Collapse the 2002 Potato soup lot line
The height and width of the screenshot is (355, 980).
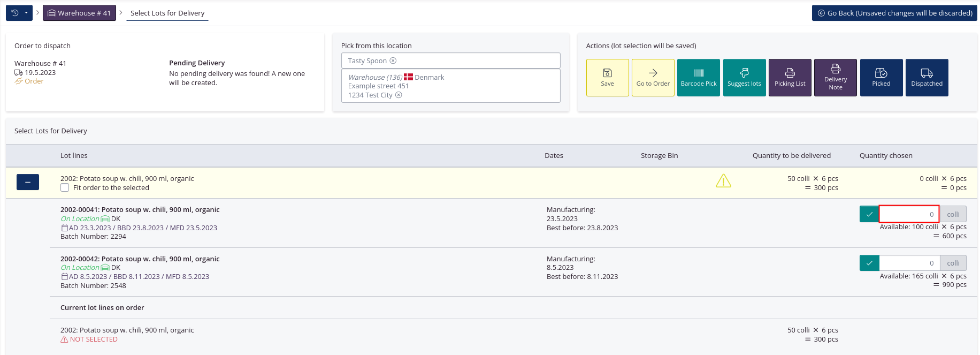click(x=28, y=183)
